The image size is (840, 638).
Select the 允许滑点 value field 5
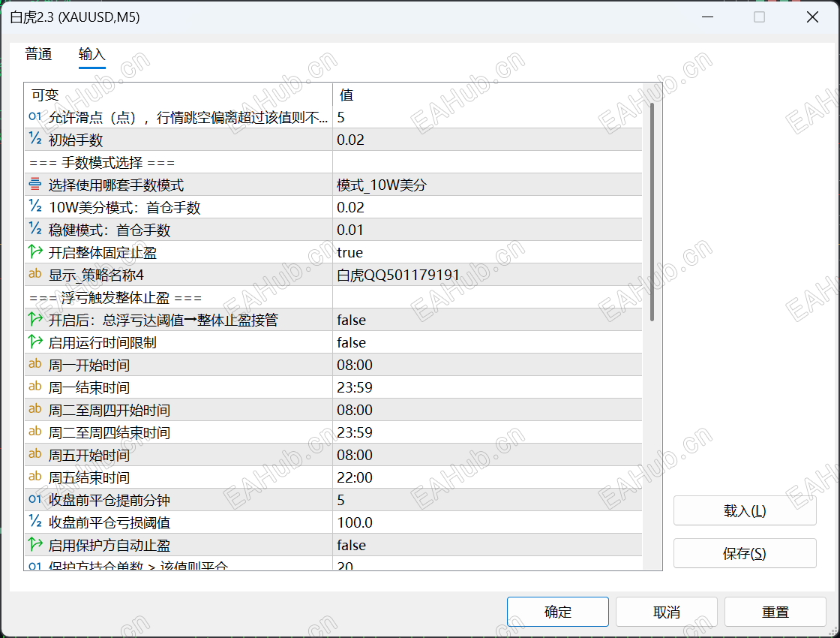pos(487,117)
